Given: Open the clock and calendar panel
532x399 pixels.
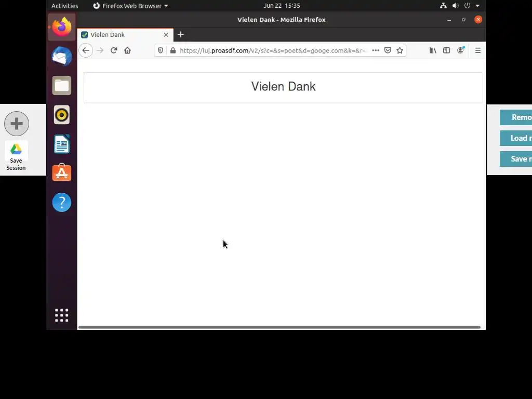Looking at the screenshot, I should (x=282, y=6).
